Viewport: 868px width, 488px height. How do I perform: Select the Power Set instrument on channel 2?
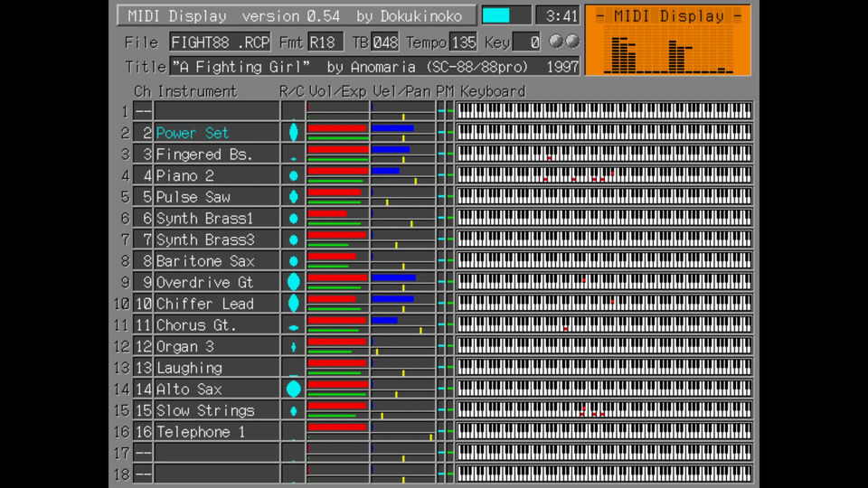tap(216, 133)
